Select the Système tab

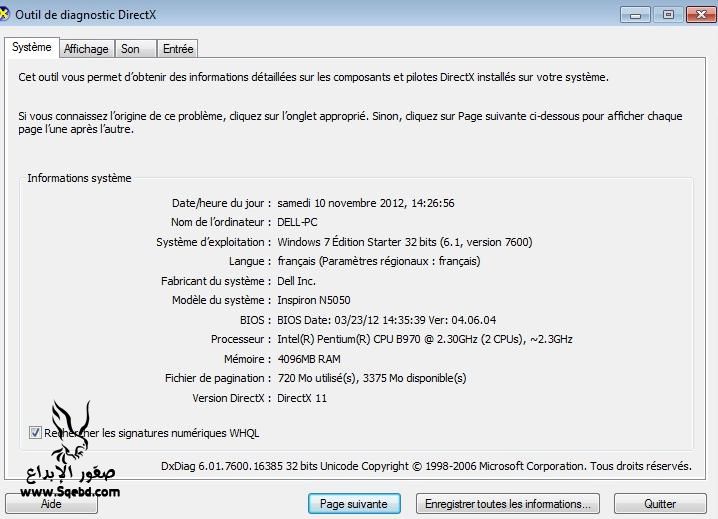[x=31, y=48]
